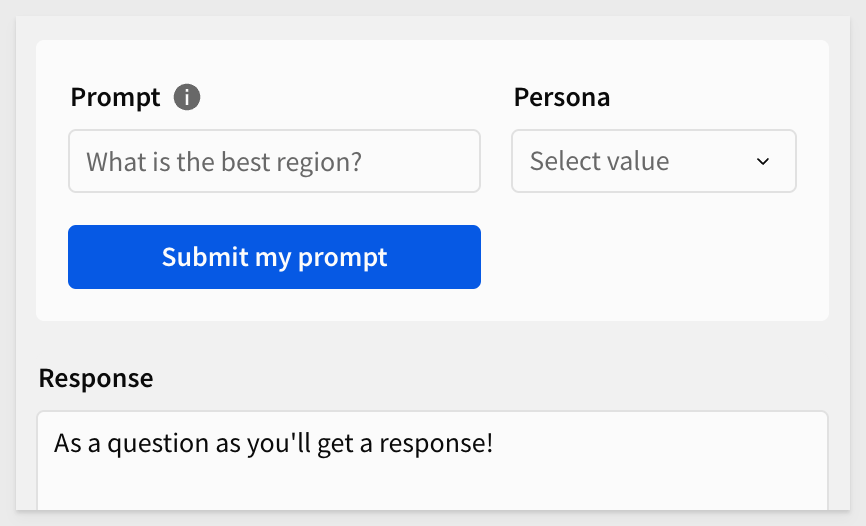Click the 'Select value' placeholder text

[x=599, y=161]
